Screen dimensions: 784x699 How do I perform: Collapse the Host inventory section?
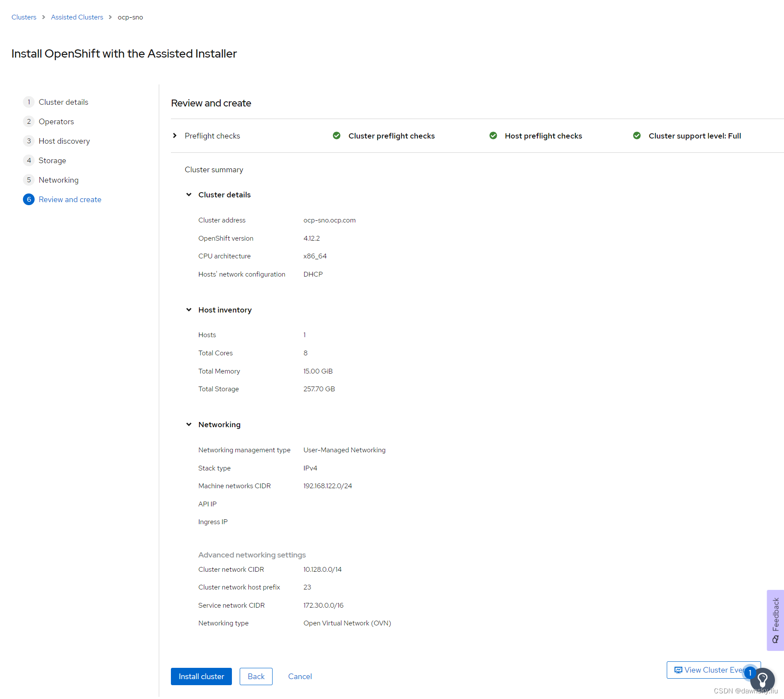(189, 310)
